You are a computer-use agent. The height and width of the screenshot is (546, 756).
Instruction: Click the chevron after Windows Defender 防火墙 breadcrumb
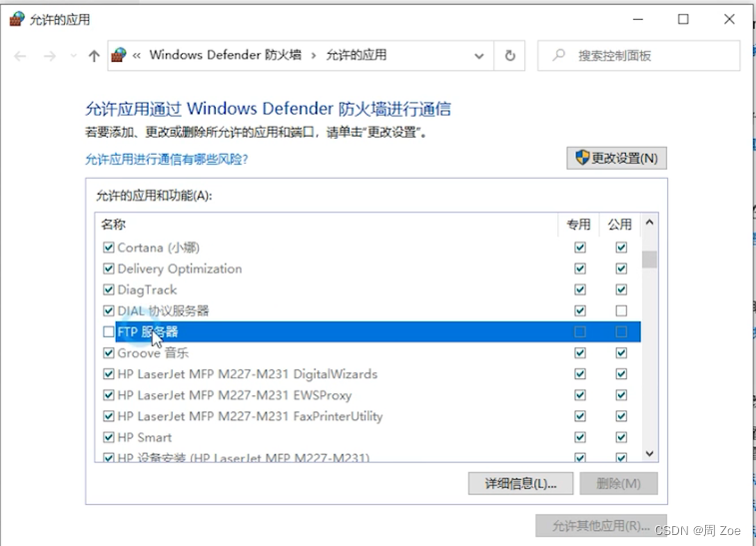click(314, 56)
